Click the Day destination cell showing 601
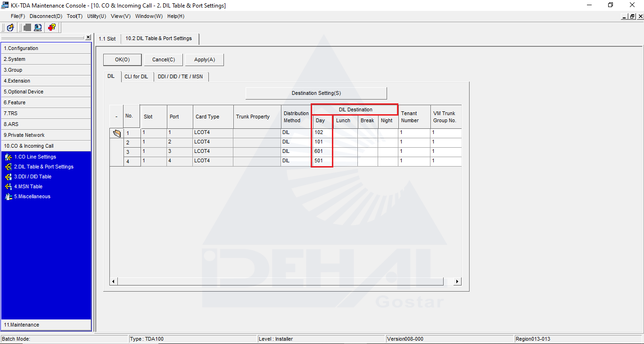 pyautogui.click(x=322, y=151)
